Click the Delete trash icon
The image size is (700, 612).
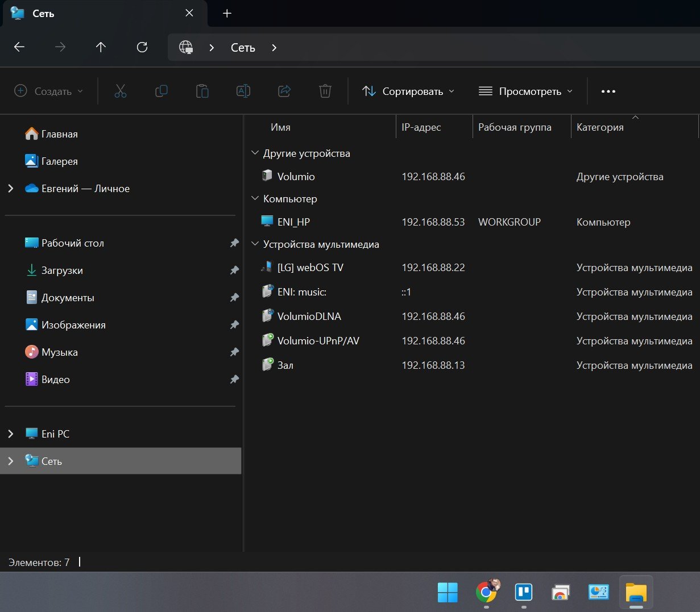tap(325, 91)
